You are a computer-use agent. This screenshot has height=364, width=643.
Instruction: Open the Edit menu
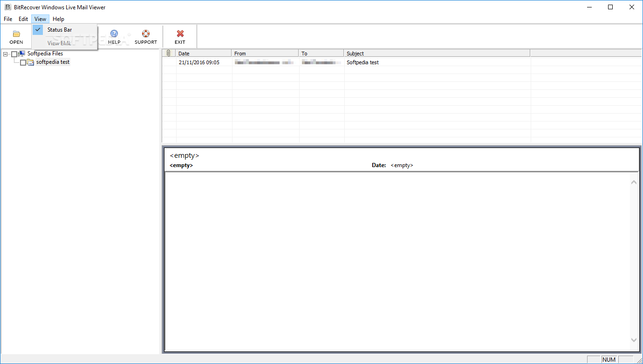click(23, 19)
